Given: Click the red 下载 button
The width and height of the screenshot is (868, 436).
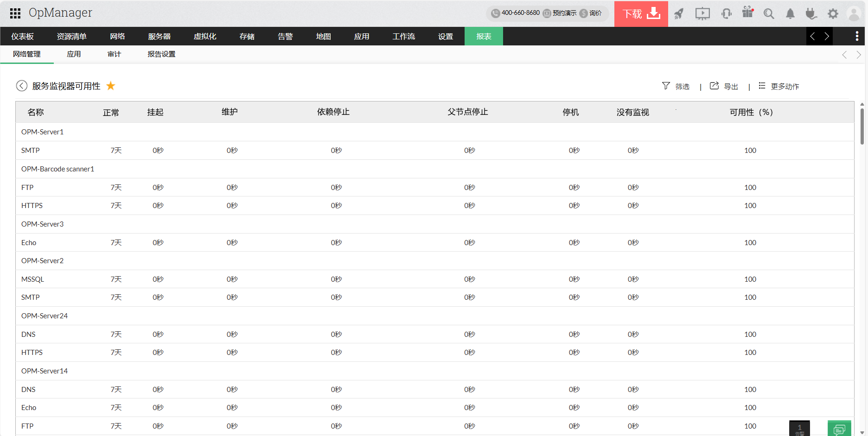Looking at the screenshot, I should tap(641, 14).
